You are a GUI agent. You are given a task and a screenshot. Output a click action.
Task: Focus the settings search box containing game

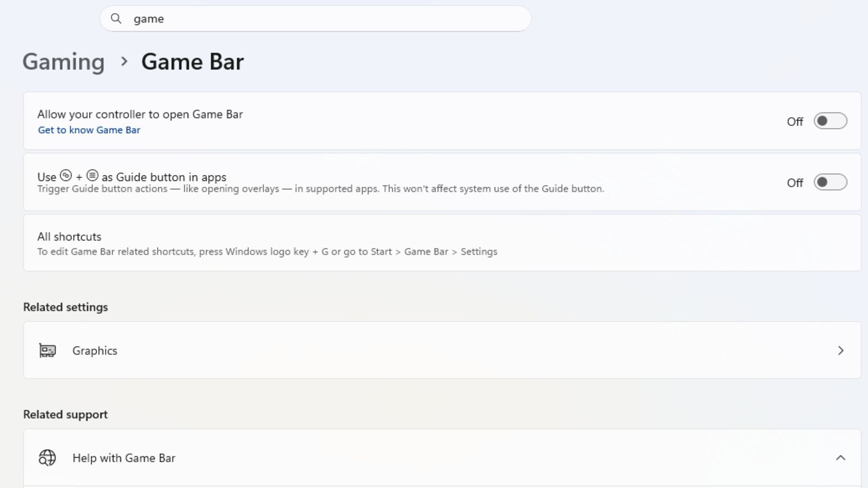(x=316, y=19)
